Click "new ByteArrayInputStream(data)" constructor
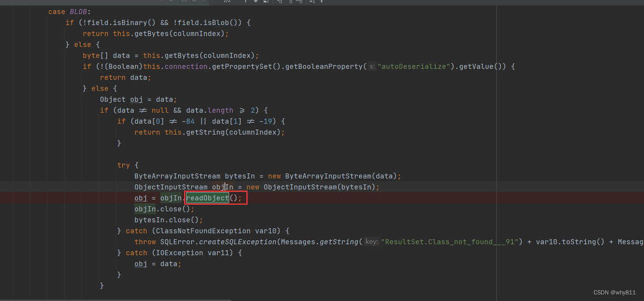Screen dimensions: 644x301 click(333, 176)
